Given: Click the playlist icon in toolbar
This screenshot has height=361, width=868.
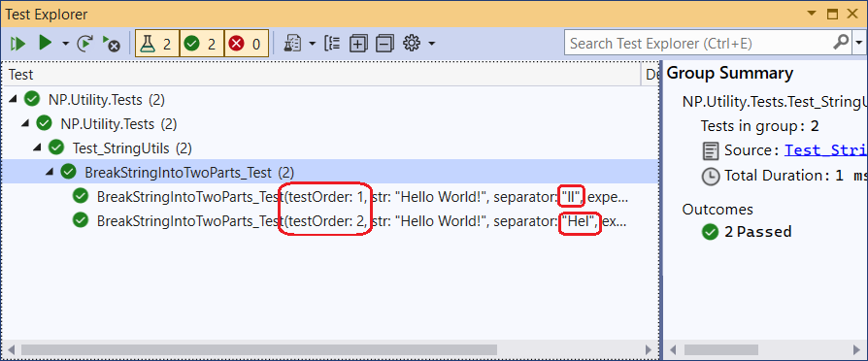Looking at the screenshot, I should tap(292, 44).
